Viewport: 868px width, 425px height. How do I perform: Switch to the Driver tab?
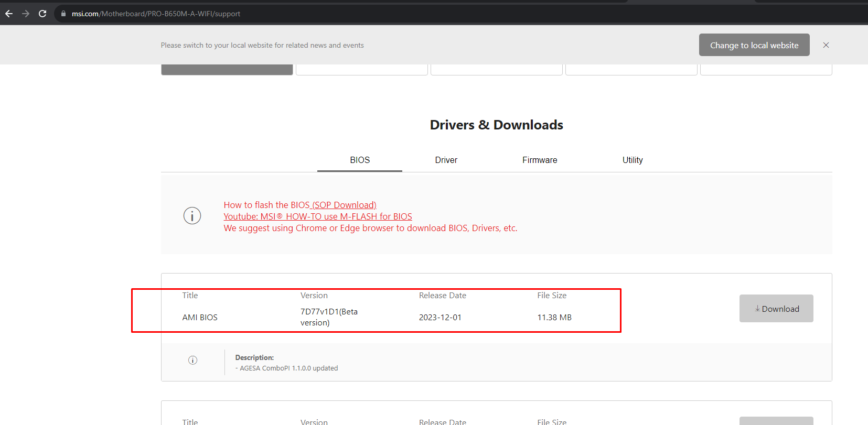(x=446, y=160)
